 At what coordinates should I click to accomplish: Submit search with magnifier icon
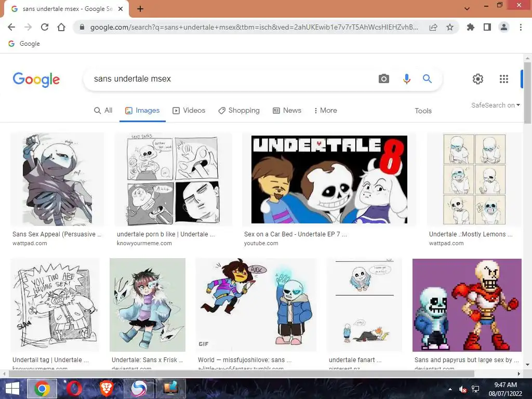427,79
